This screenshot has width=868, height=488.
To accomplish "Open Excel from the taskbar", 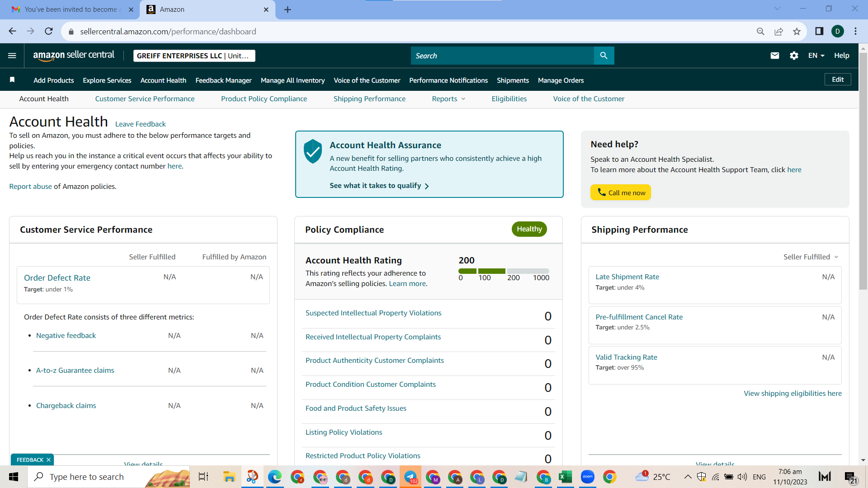I will pos(565,477).
